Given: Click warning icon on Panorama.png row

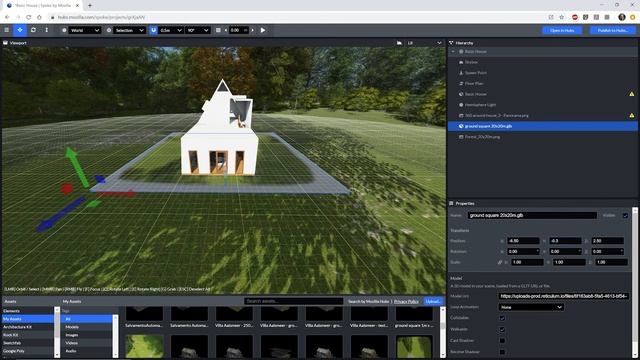Looking at the screenshot, I should point(631,116).
